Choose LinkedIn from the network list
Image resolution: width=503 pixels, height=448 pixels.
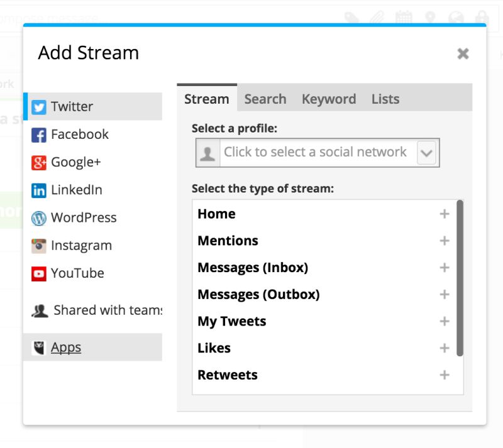tap(92, 190)
